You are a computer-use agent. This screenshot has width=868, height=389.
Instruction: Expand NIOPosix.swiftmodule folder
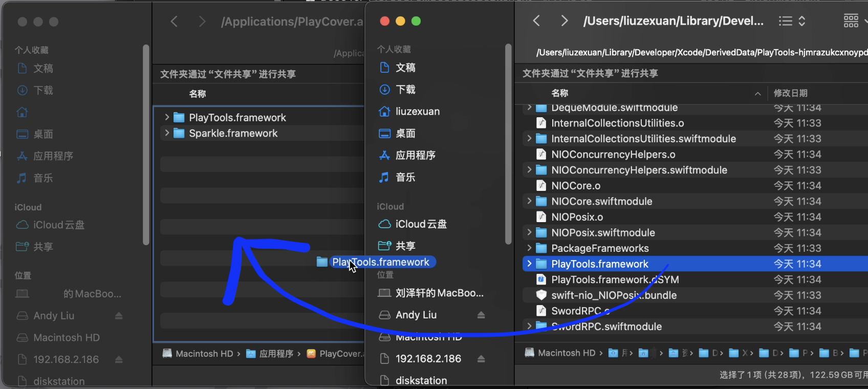pos(529,232)
